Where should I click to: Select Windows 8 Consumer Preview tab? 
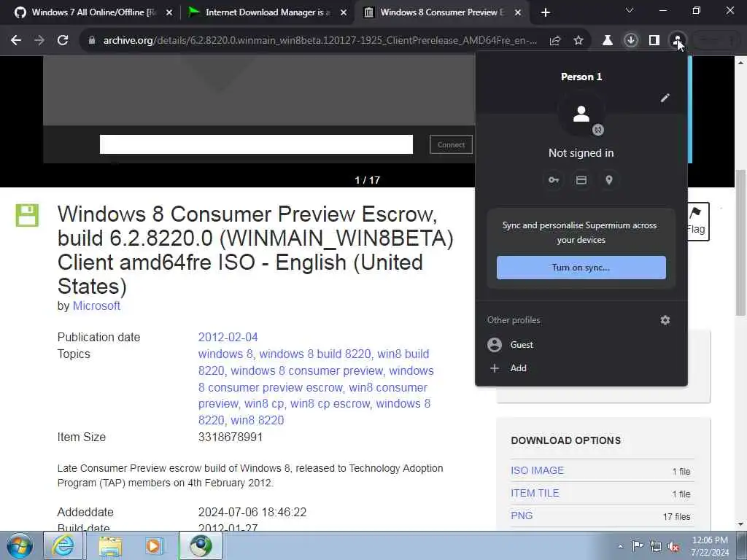[441, 12]
